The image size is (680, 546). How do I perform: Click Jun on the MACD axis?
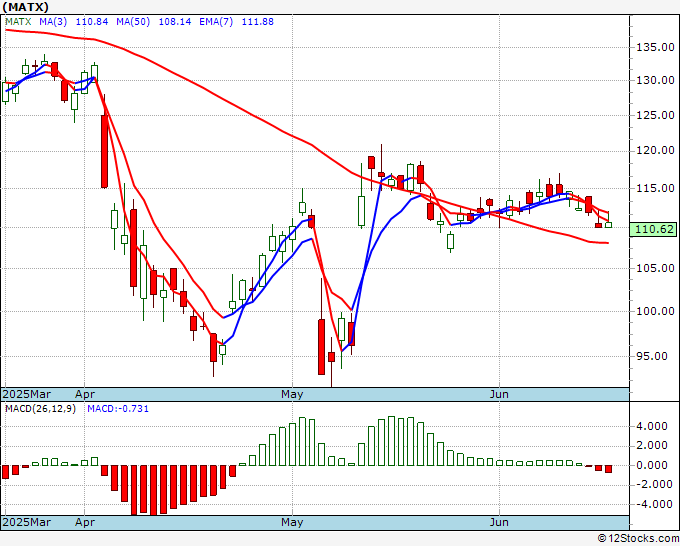[x=499, y=522]
